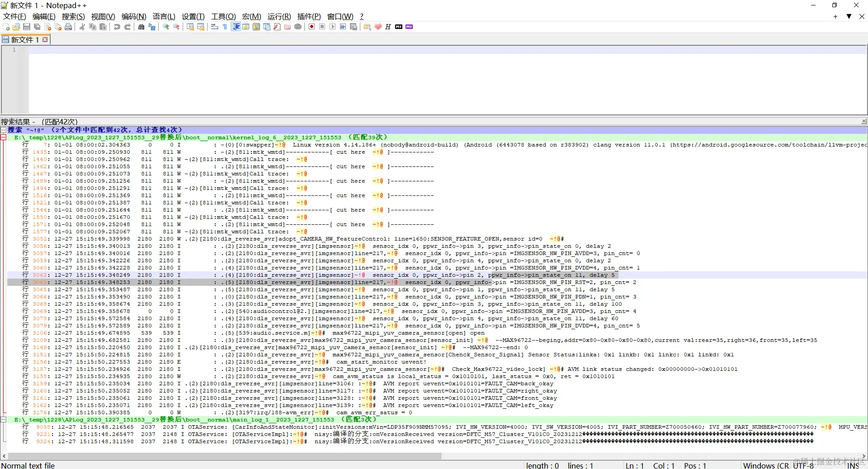Screen dimensions: 868x469
Task: Click the Close document toolbar icon
Action: [47, 27]
